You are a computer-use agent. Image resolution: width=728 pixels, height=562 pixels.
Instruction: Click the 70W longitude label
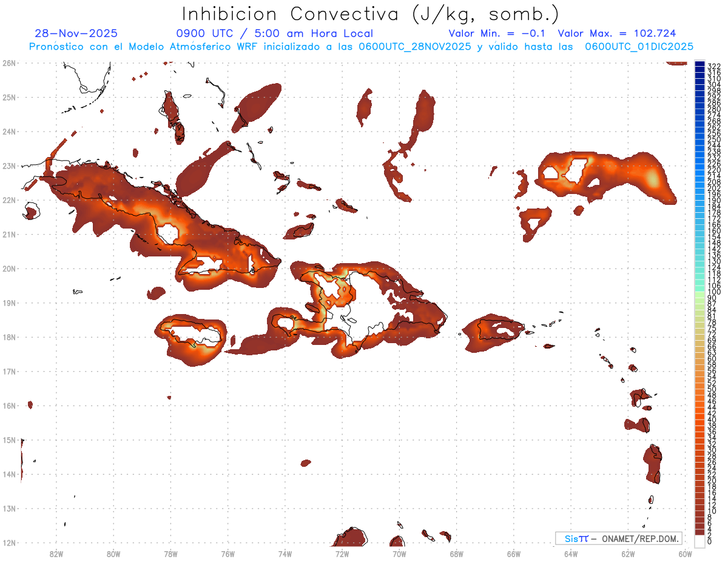point(399,553)
